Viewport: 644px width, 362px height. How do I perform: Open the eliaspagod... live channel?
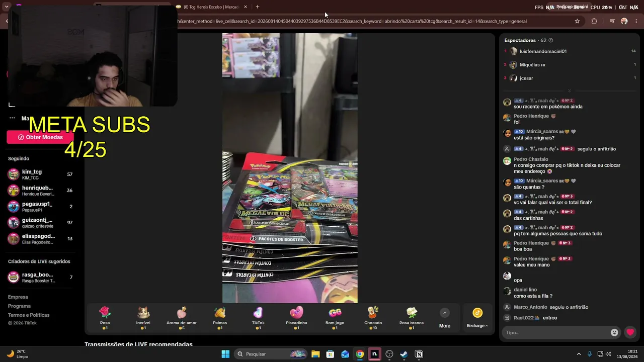coord(40,239)
